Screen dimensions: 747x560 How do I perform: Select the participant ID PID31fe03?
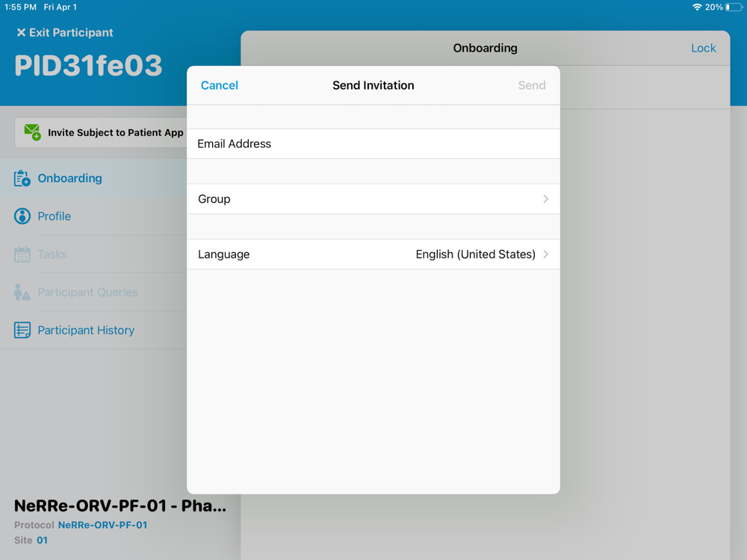tap(88, 65)
